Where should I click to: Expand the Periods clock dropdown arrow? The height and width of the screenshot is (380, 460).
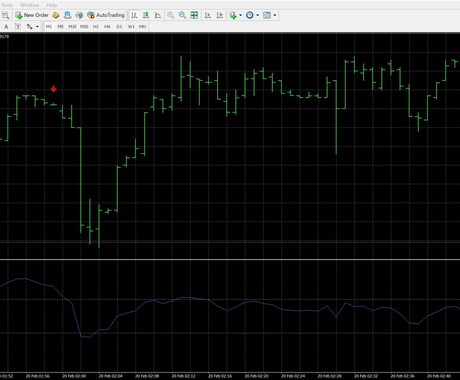257,15
